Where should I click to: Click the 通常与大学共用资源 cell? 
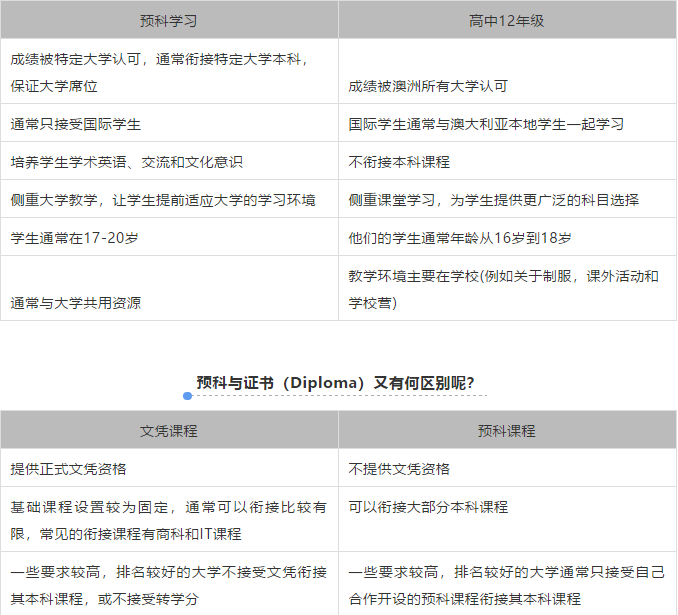tap(76, 303)
